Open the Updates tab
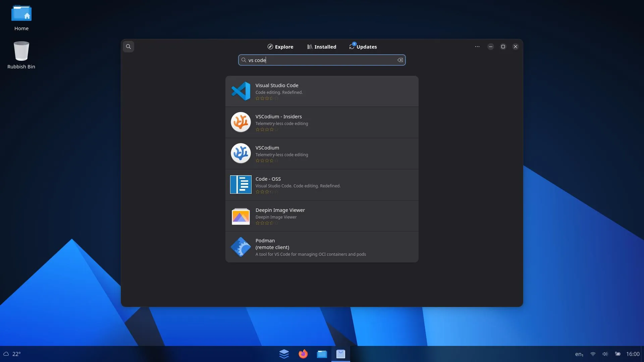The height and width of the screenshot is (362, 644). [363, 47]
